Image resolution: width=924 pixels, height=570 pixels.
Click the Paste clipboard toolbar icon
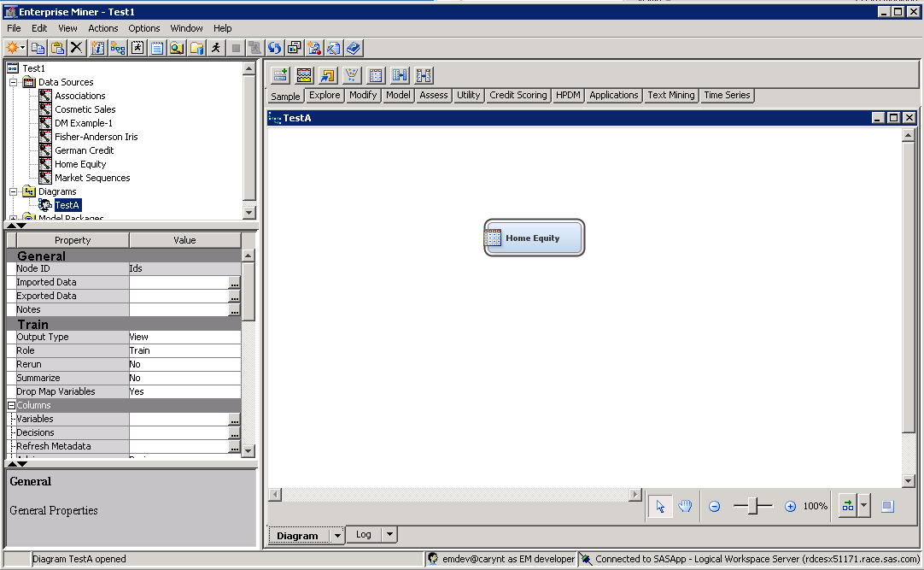(x=57, y=48)
